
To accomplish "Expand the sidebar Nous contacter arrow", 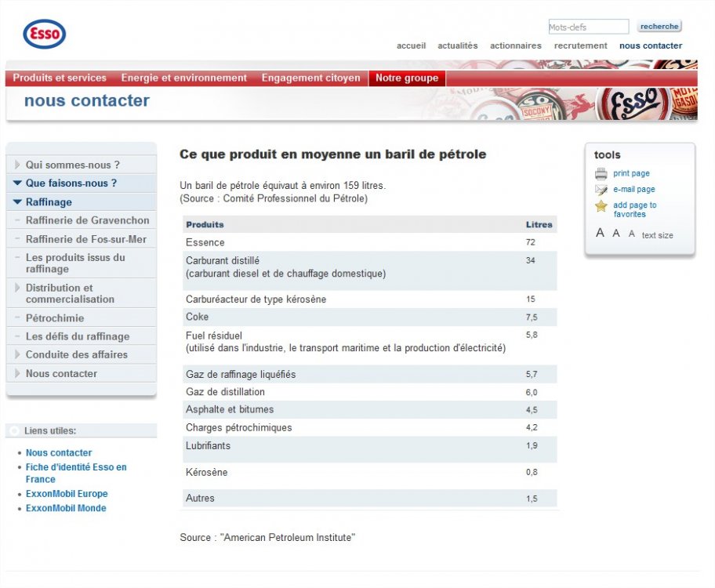I will (17, 373).
